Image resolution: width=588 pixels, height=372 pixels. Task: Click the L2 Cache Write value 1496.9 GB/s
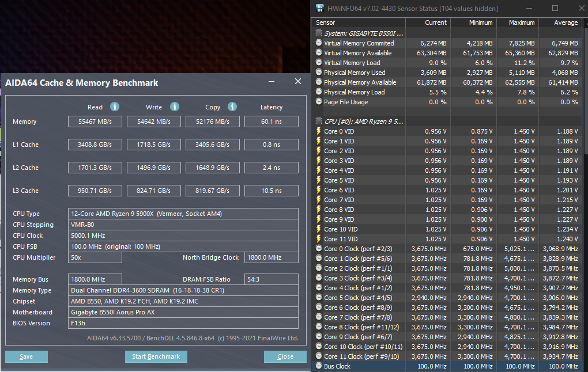(x=154, y=168)
